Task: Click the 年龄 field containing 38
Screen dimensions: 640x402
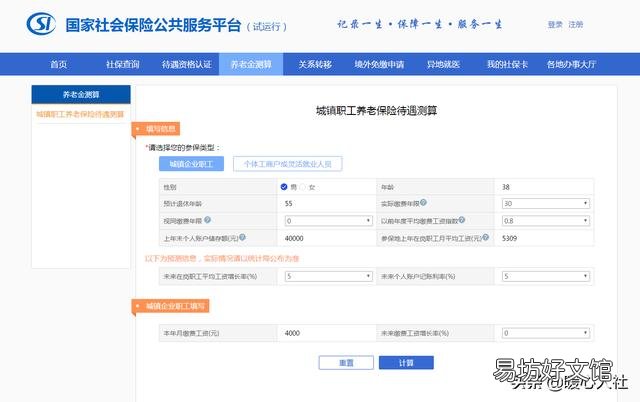Action: coord(544,187)
